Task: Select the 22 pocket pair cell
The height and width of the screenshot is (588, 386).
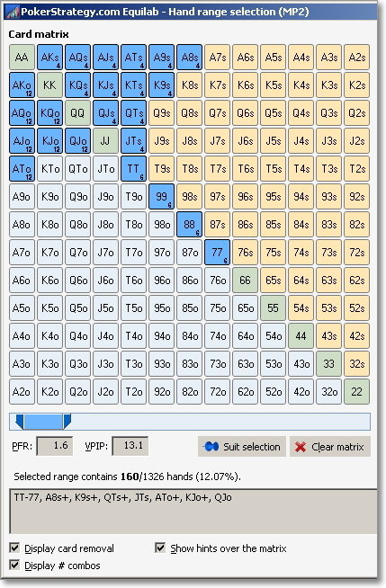Action: point(356,392)
